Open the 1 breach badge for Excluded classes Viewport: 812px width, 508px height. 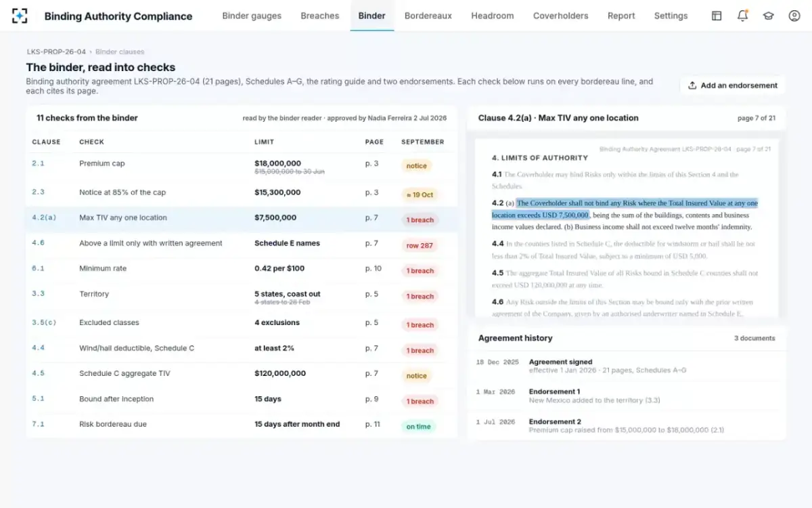pos(420,325)
